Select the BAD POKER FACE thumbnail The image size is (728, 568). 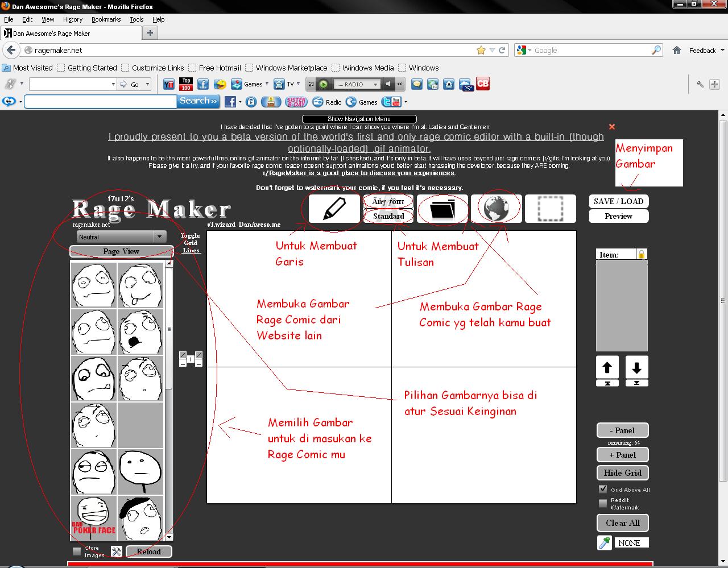tap(93, 517)
